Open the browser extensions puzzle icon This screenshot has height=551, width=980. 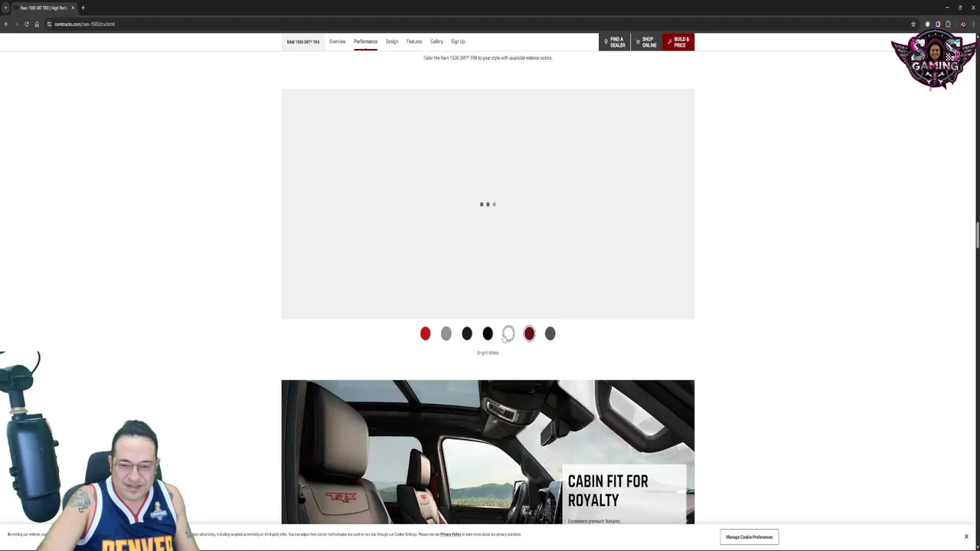tap(948, 24)
